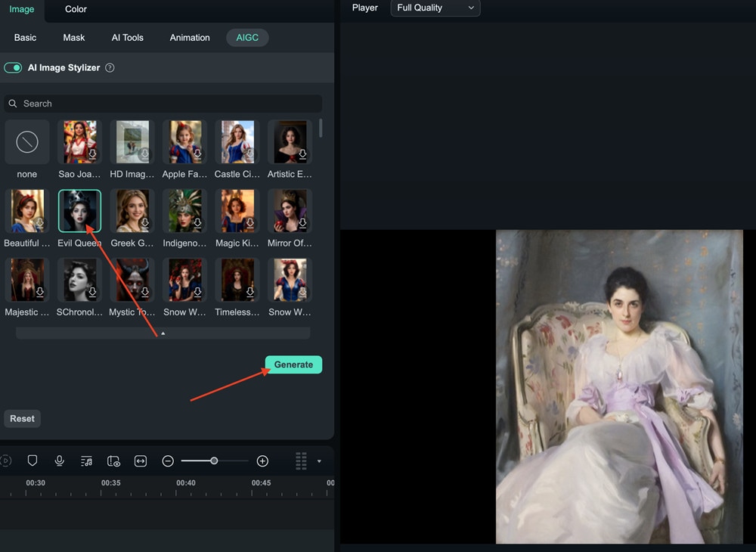The image size is (756, 552).
Task: Download the Artistic E... style
Action: click(303, 154)
